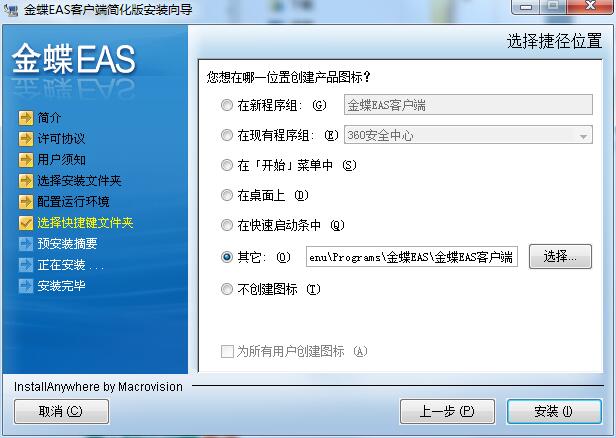Minimize the installer window
Viewport: 616px width, 438px height.
[526, 7]
